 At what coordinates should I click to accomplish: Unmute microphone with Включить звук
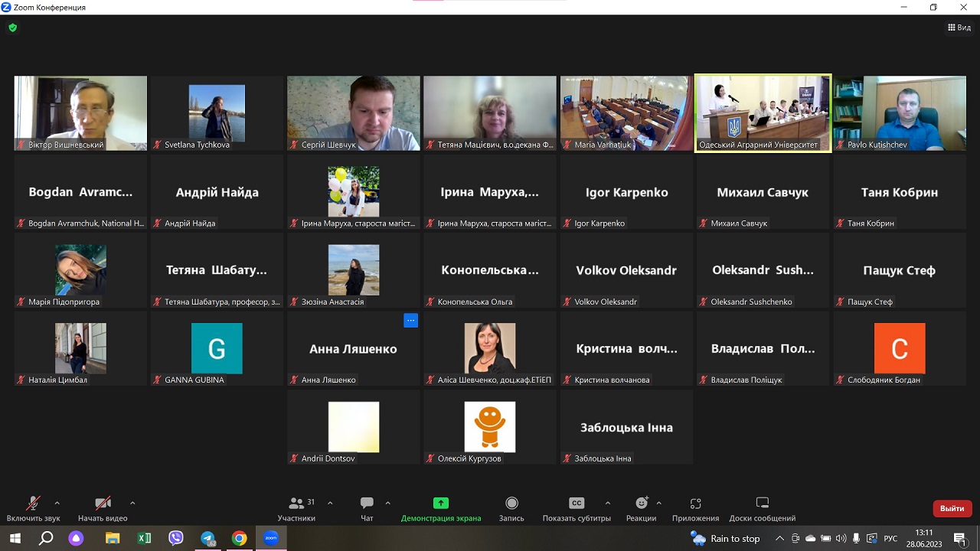click(33, 504)
